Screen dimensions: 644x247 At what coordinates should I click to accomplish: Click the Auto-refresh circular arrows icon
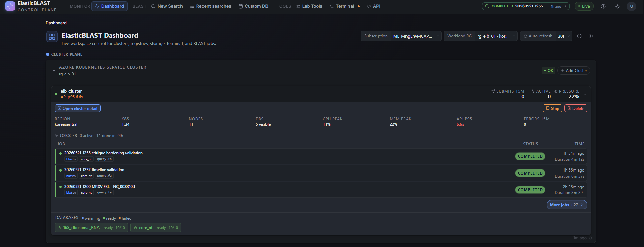pyautogui.click(x=525, y=36)
